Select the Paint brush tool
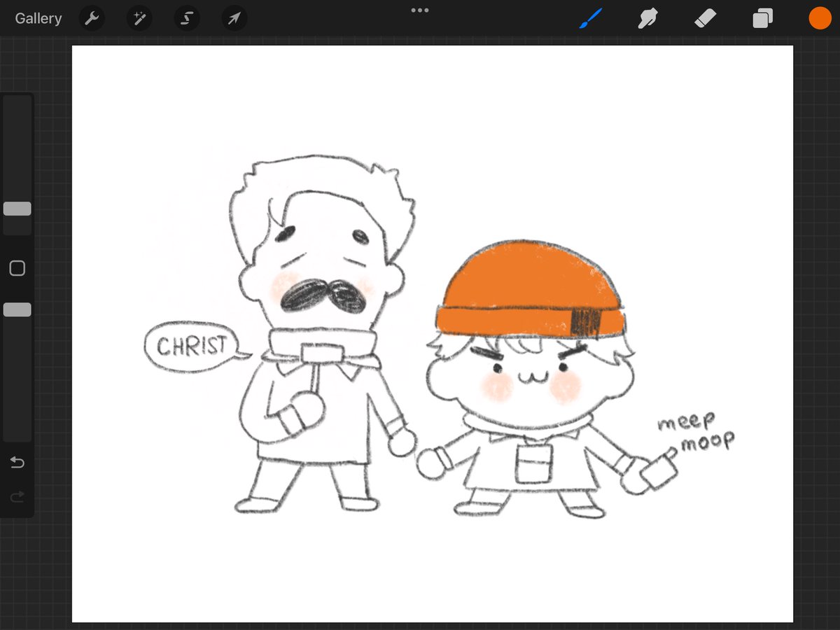This screenshot has width=840, height=630. (x=591, y=18)
